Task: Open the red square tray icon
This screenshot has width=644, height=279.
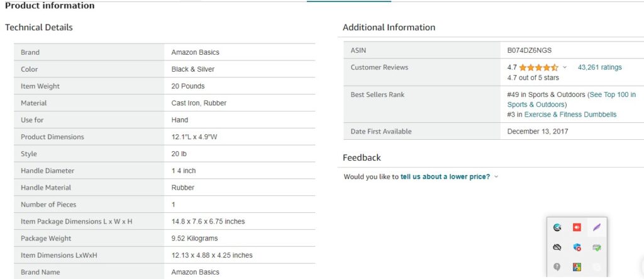Action: click(577, 227)
